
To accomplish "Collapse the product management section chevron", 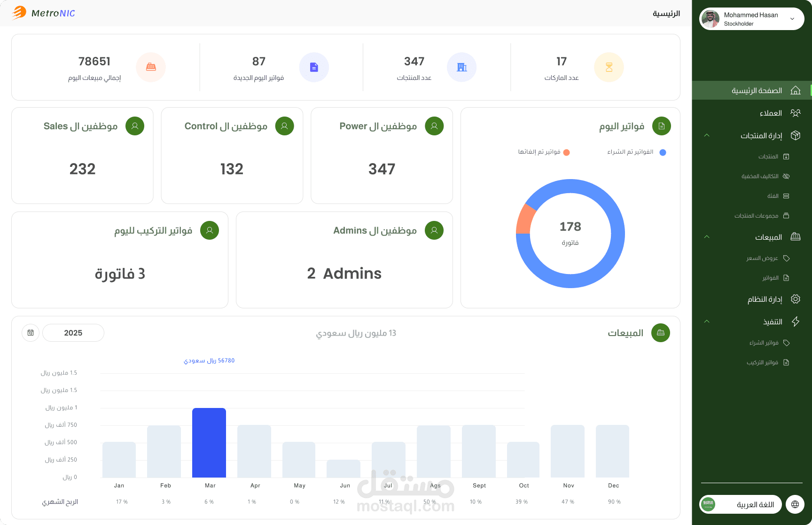I will [x=707, y=135].
